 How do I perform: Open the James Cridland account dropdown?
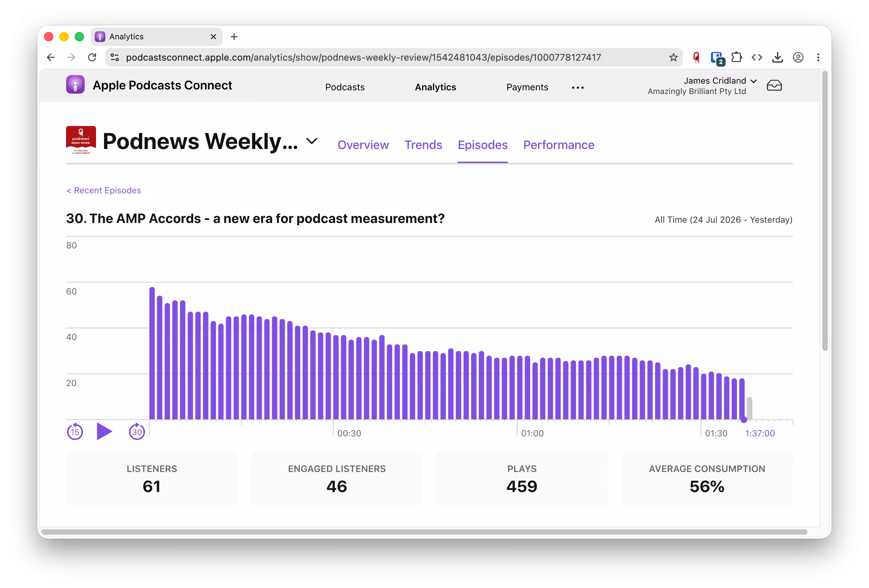pos(720,81)
